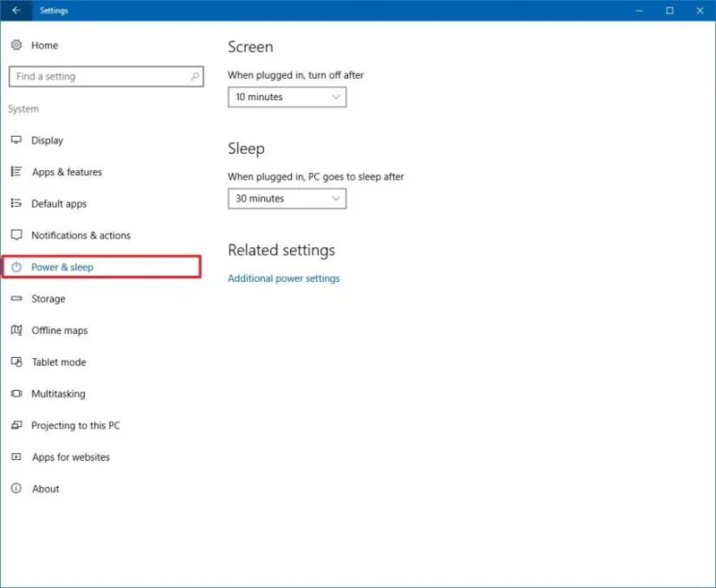Maximize the Settings window
Screen dimensions: 716x588
pos(669,10)
